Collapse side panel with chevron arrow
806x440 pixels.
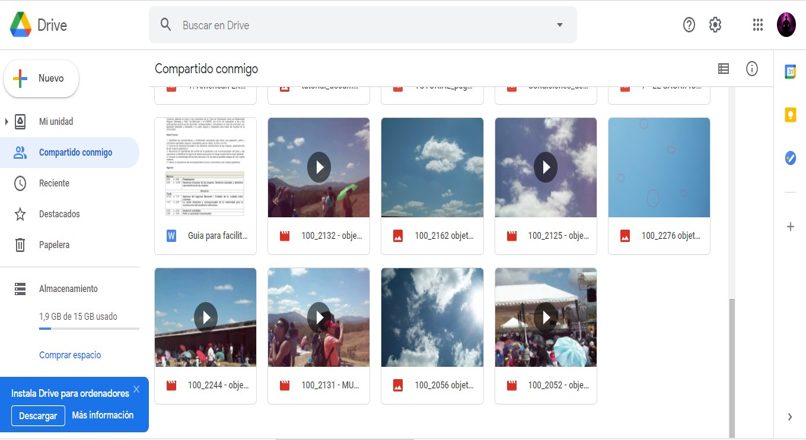(790, 417)
